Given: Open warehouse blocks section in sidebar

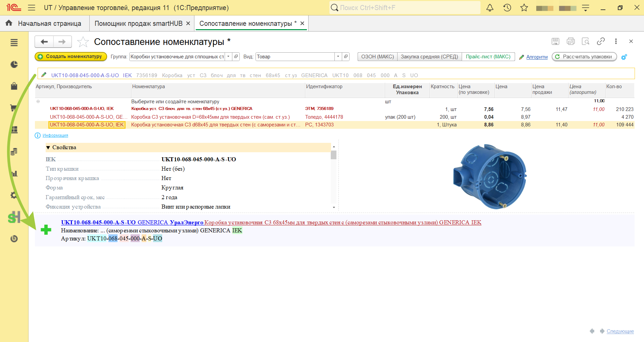Looking at the screenshot, I should coord(14,130).
